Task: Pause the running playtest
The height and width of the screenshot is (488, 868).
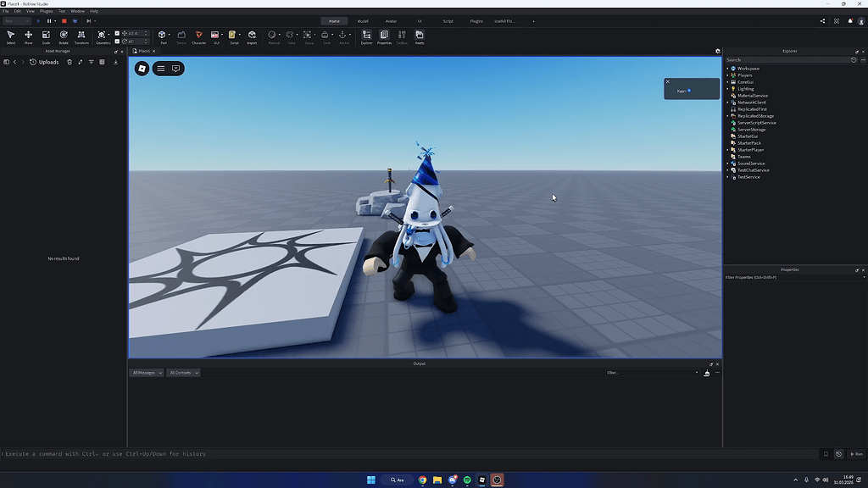Action: click(x=49, y=21)
